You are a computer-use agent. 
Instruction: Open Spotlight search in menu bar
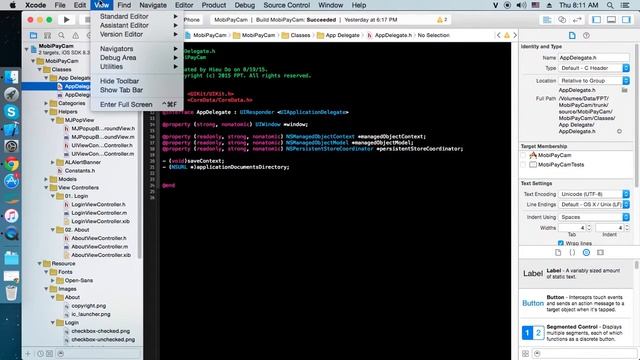610,5
